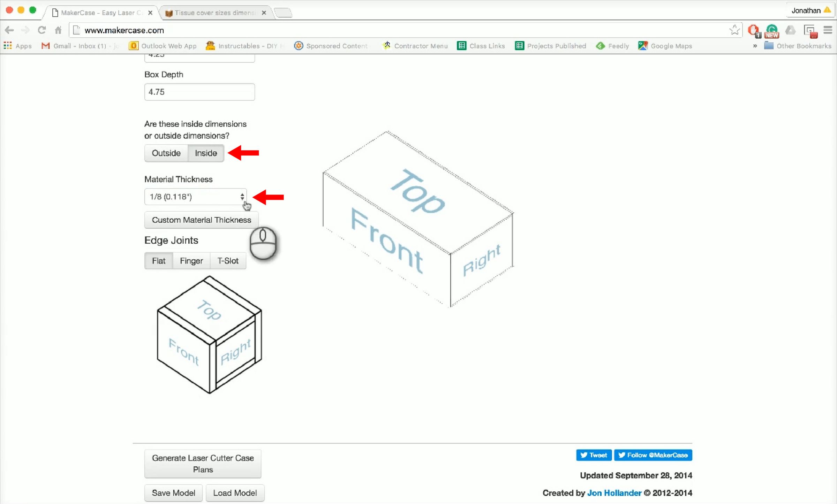Expand bookmarks overflow chevron
837x504 pixels.
pyautogui.click(x=755, y=46)
